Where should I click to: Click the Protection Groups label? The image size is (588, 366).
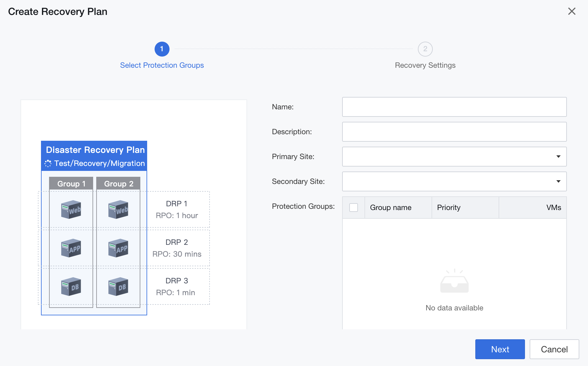[303, 206]
